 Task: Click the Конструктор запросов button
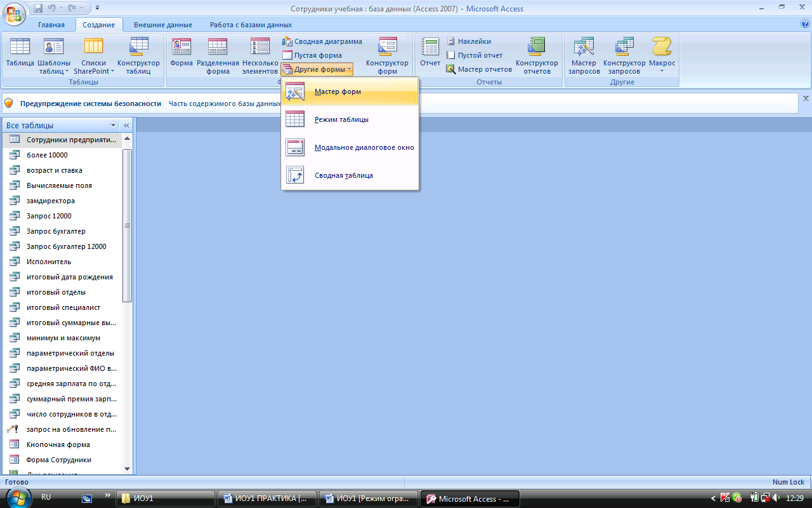click(624, 55)
